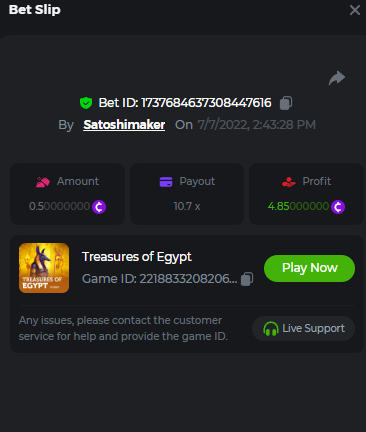Click the Amount currency coin icon
366x432 pixels.
[x=99, y=207]
